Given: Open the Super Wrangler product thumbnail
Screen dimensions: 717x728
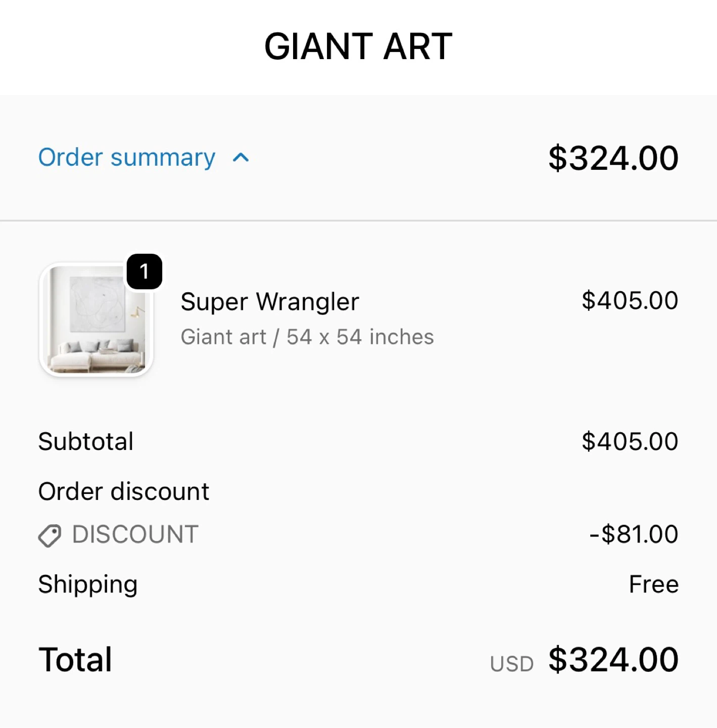Looking at the screenshot, I should [x=96, y=320].
